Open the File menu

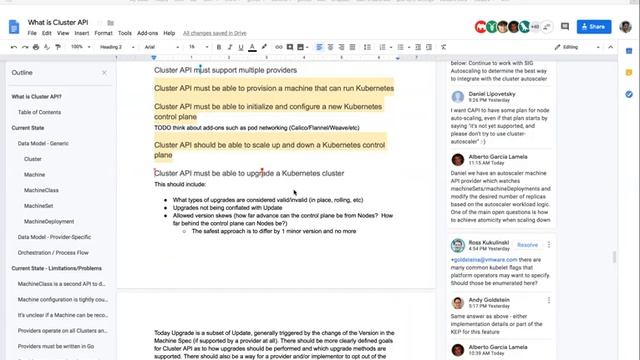click(x=32, y=33)
